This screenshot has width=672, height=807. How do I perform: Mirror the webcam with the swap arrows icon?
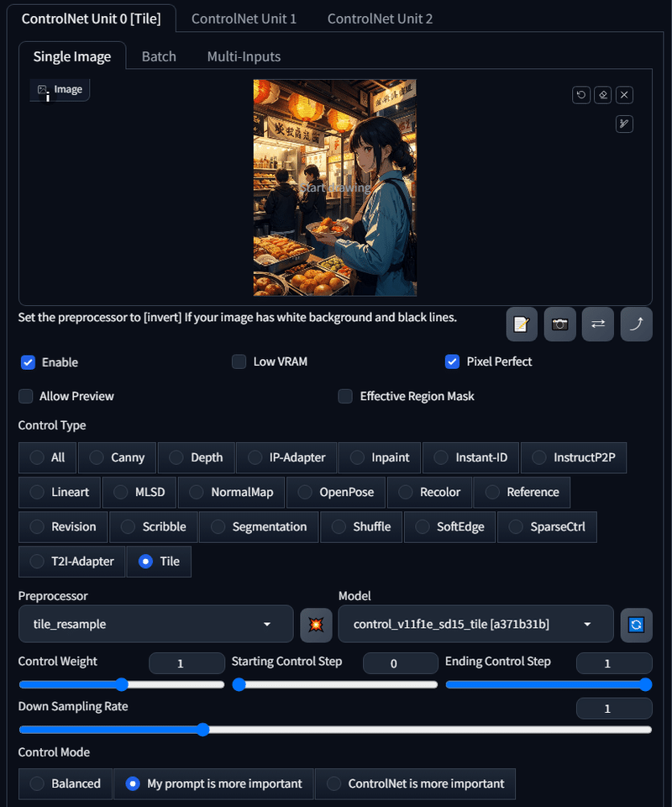(x=597, y=324)
